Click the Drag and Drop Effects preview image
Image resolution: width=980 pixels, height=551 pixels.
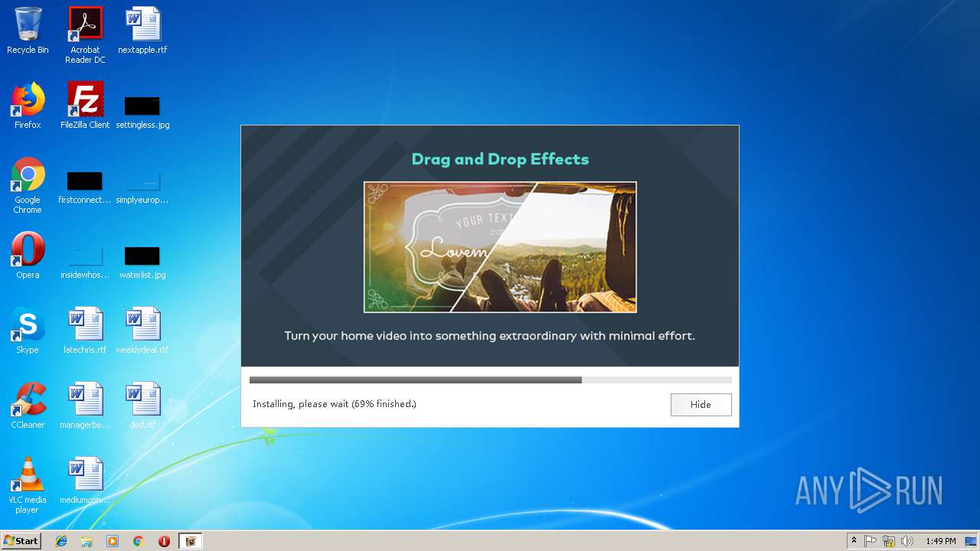coord(500,247)
